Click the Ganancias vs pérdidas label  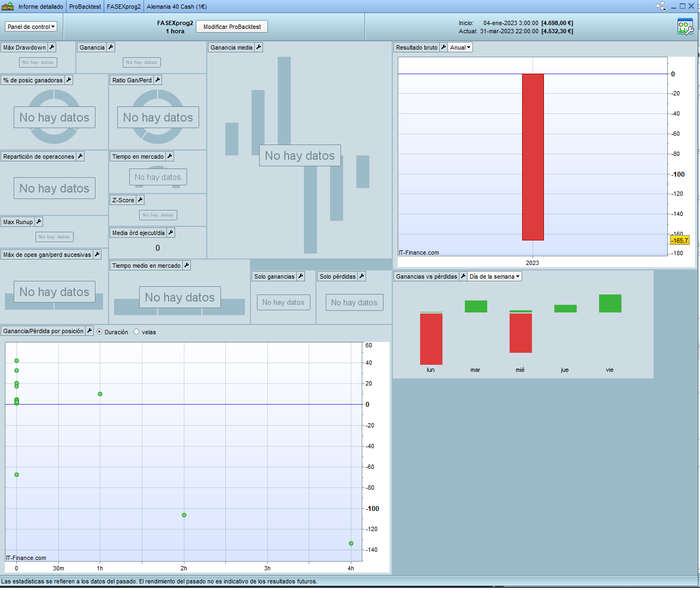[427, 276]
